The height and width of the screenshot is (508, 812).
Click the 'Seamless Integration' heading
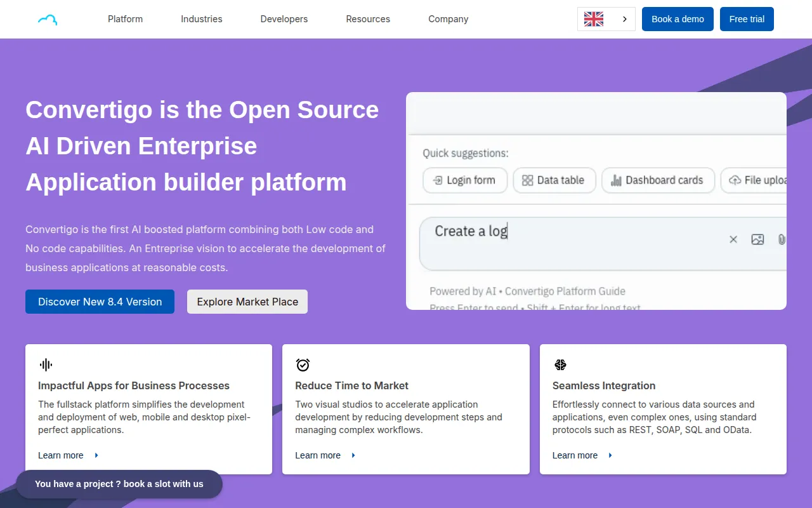tap(604, 385)
